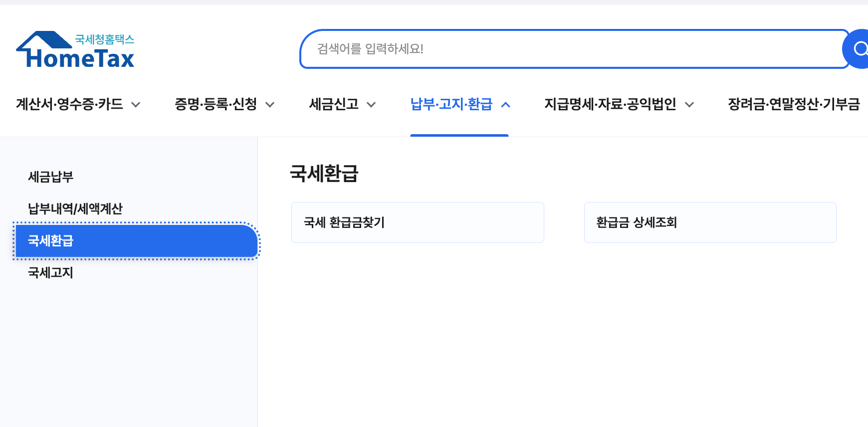Click the 국세환급 page heading
The width and height of the screenshot is (868, 427).
pyautogui.click(x=324, y=174)
